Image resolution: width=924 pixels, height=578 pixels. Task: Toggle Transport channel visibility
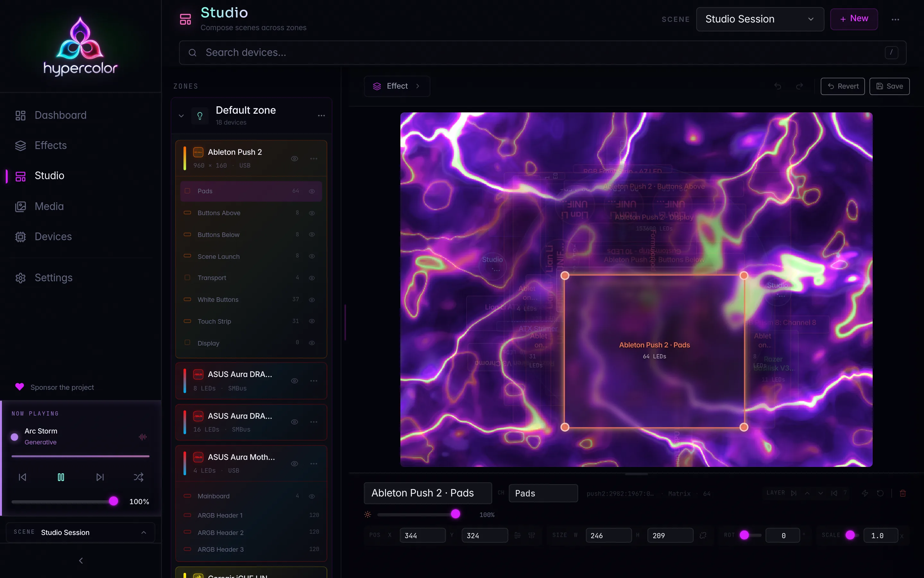point(312,278)
